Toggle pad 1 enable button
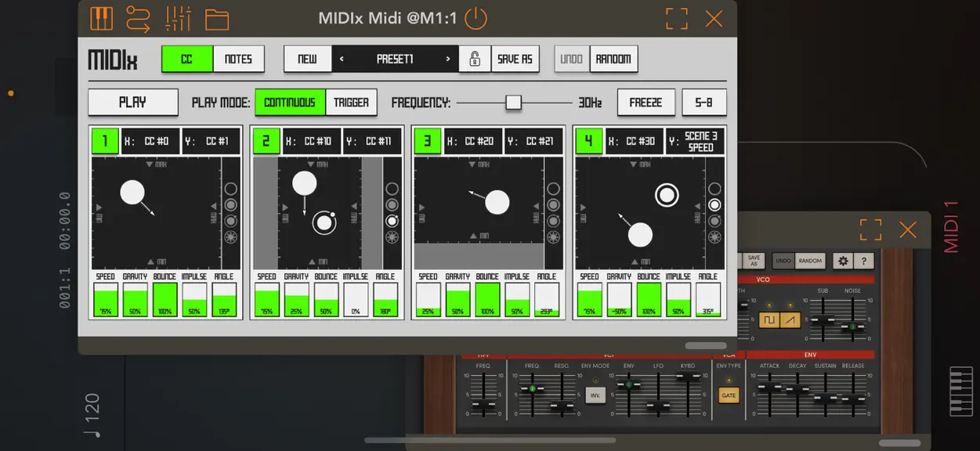Viewport: 980px width, 451px height. (x=105, y=141)
